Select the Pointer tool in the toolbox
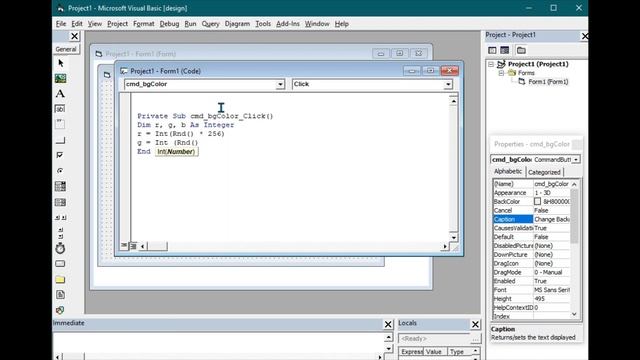Viewport: 640px width, 360px height. [60, 63]
